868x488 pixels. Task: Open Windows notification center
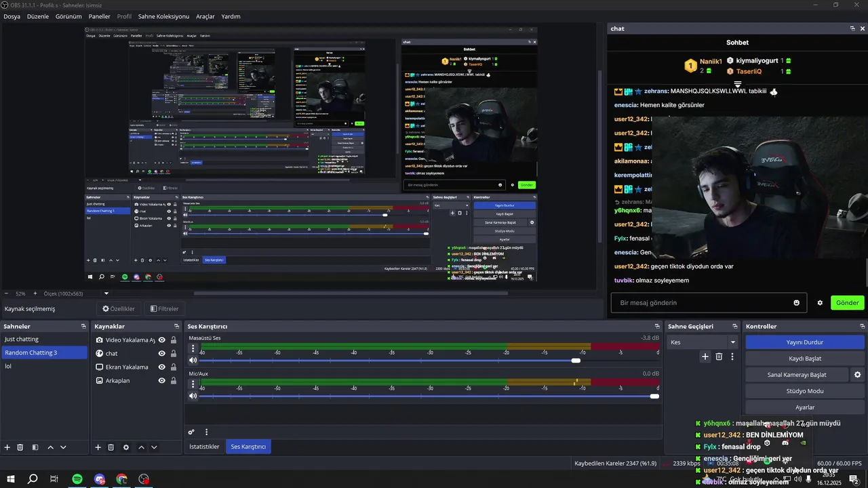click(x=853, y=479)
